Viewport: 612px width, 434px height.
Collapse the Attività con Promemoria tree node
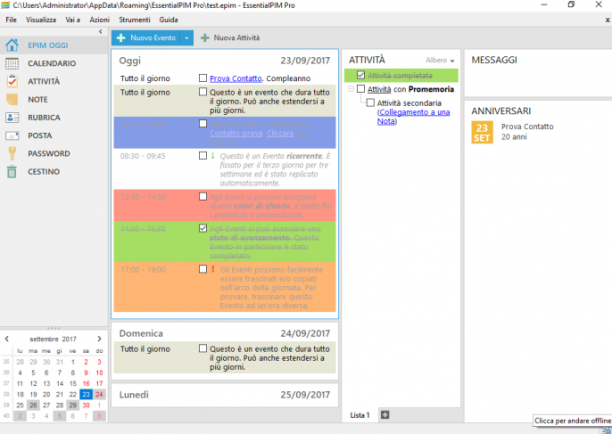(351, 89)
